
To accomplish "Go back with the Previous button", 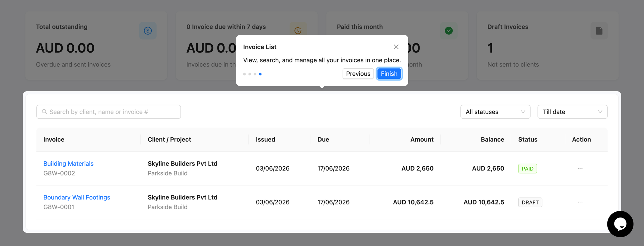I will 358,74.
